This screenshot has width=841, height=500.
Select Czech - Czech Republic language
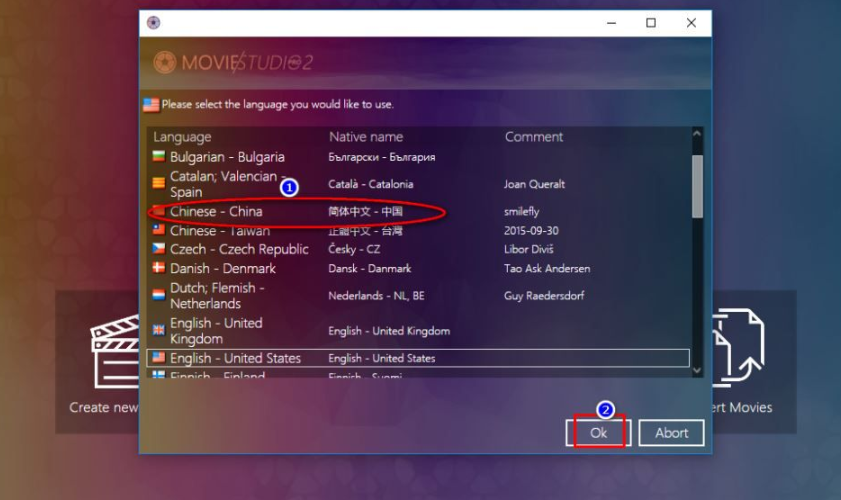pos(418,249)
